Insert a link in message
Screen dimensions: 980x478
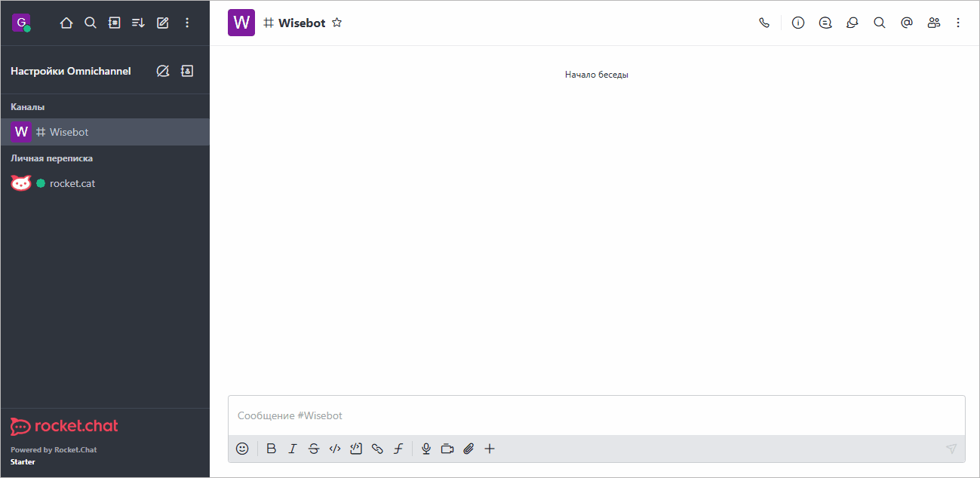[377, 449]
